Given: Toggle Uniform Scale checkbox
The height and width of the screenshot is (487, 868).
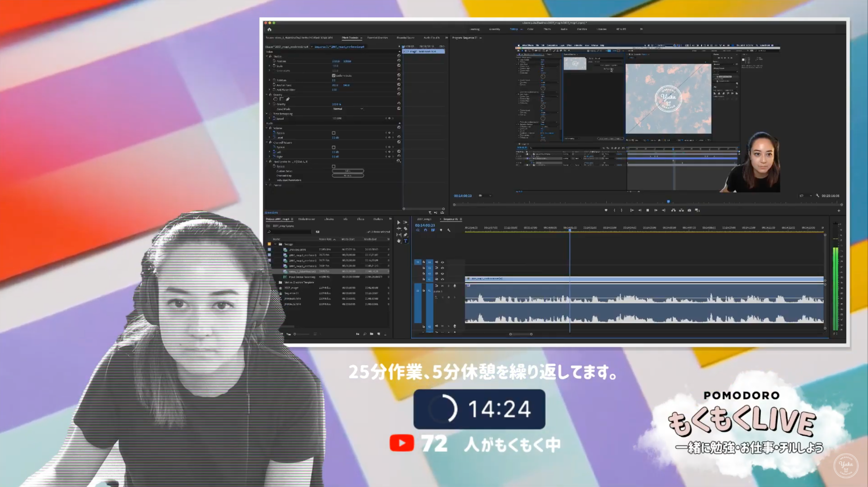Looking at the screenshot, I should [333, 76].
